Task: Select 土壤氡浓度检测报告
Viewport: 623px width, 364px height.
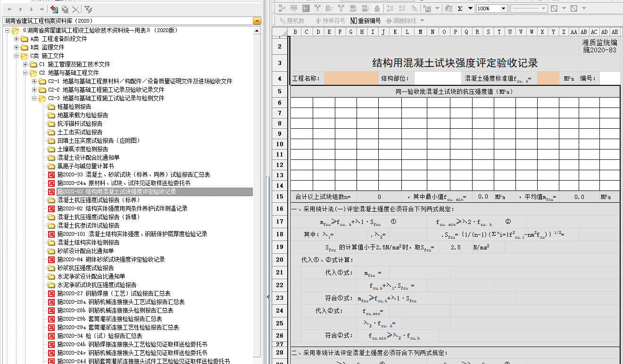Action: tap(83, 149)
